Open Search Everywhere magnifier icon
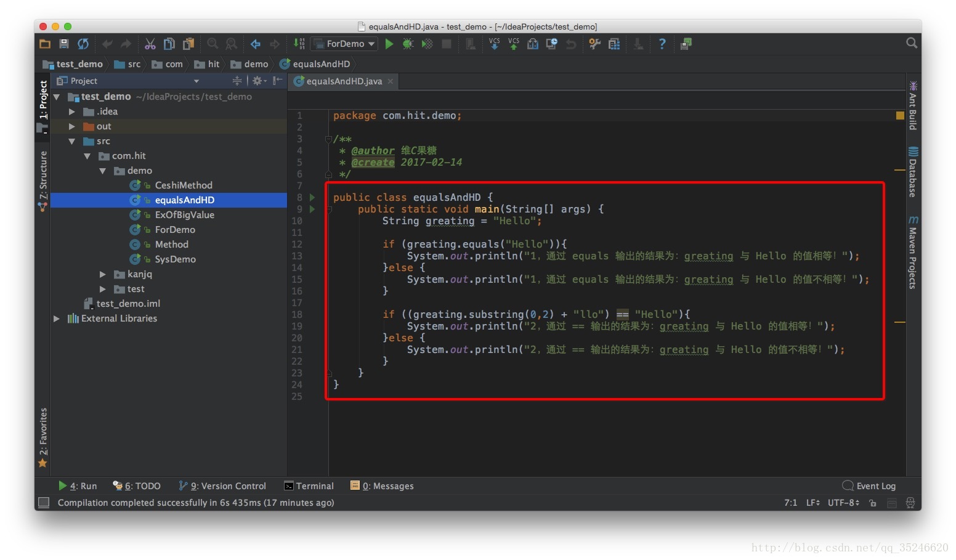Screen dimensions: 956x560 click(x=911, y=43)
